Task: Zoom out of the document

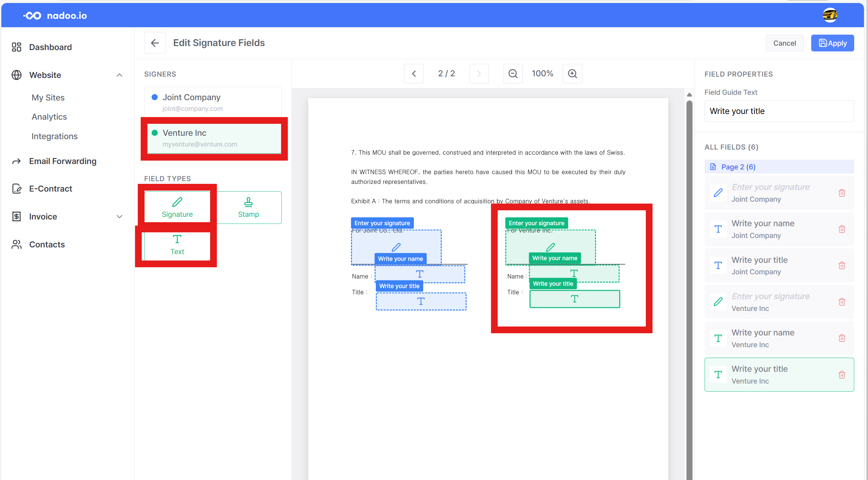Action: click(513, 73)
